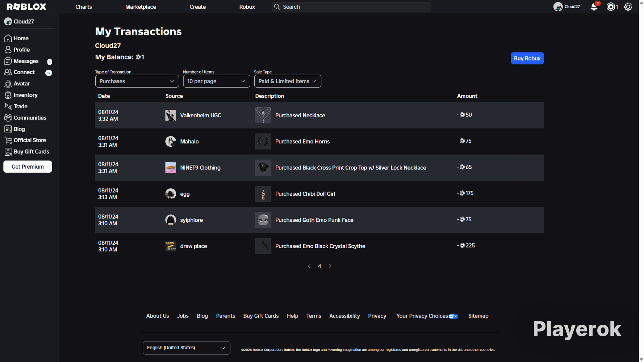Open the Emo Black Crystal Scythe thumbnail

263,246
